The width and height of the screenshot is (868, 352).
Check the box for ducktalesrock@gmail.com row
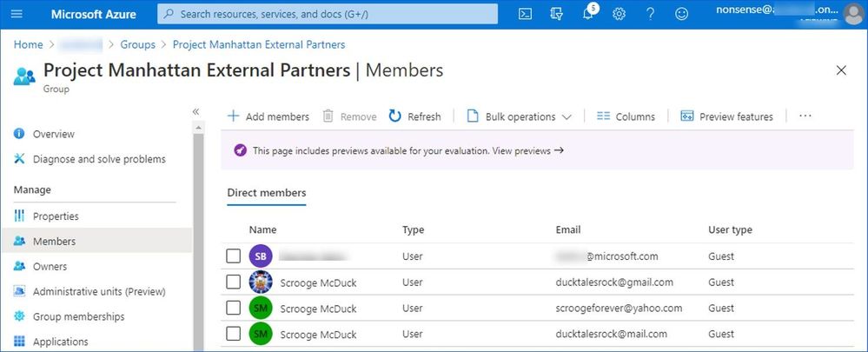(234, 282)
